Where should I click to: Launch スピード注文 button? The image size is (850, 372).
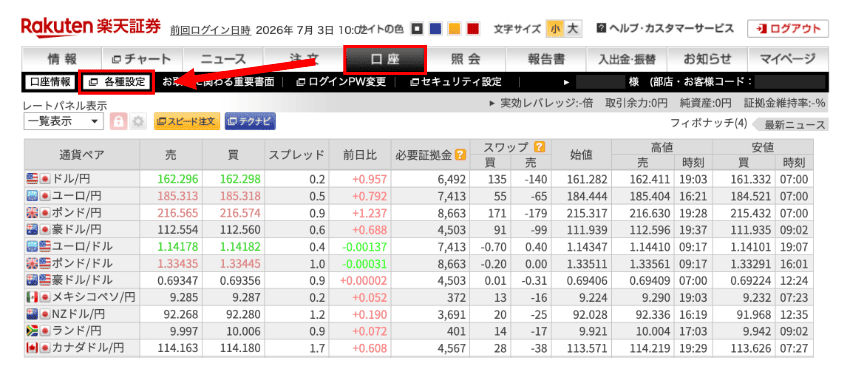(187, 122)
